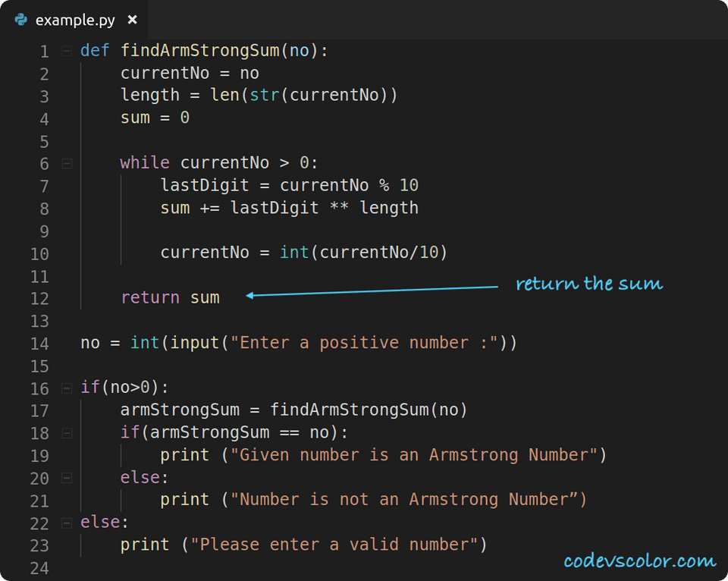Click the string "Please enter a valid number"
The height and width of the screenshot is (581, 728).
pyautogui.click(x=334, y=545)
